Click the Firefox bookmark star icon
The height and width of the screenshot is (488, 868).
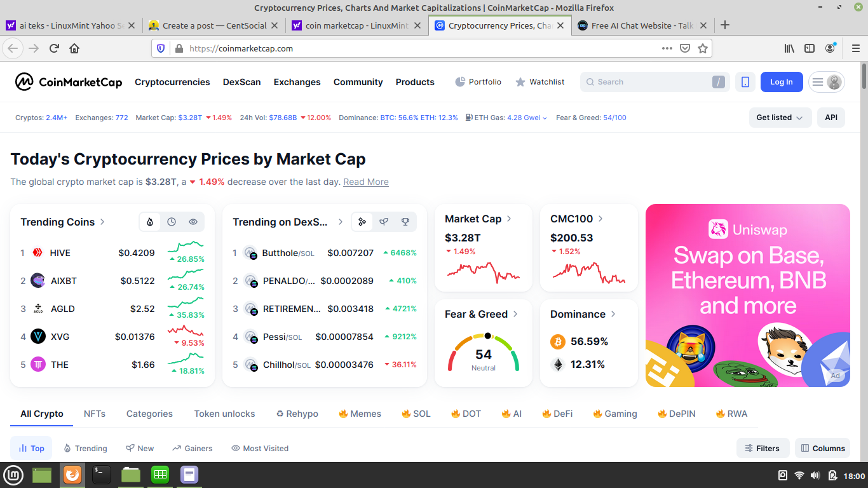[703, 48]
